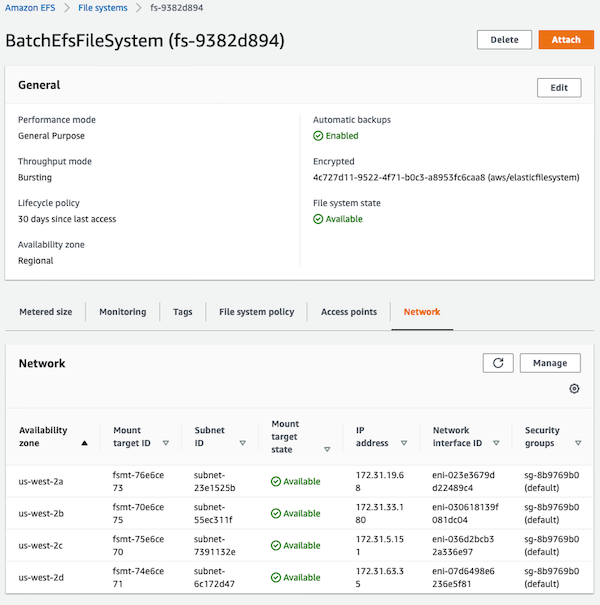Click IP address 172.31.5.151
600x605 pixels.
coord(380,546)
